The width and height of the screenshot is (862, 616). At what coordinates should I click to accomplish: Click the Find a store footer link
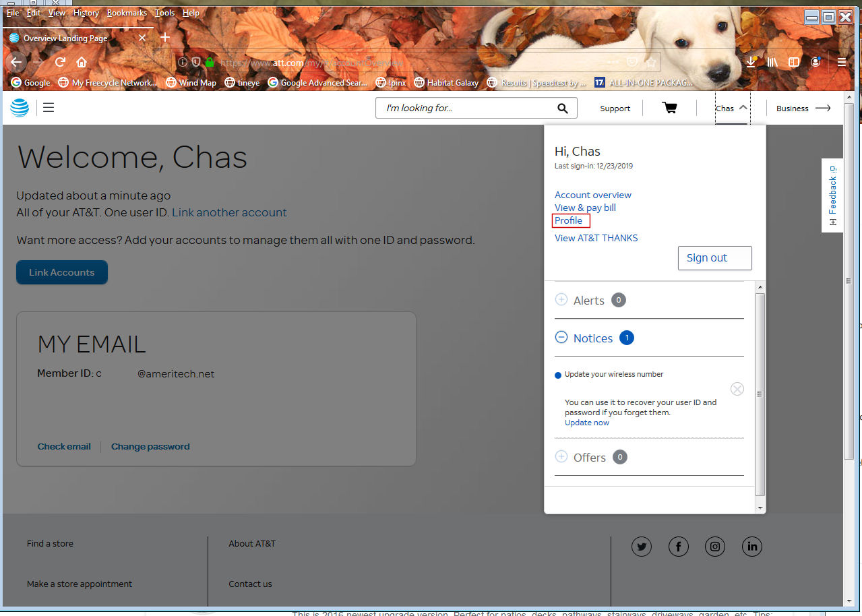50,543
